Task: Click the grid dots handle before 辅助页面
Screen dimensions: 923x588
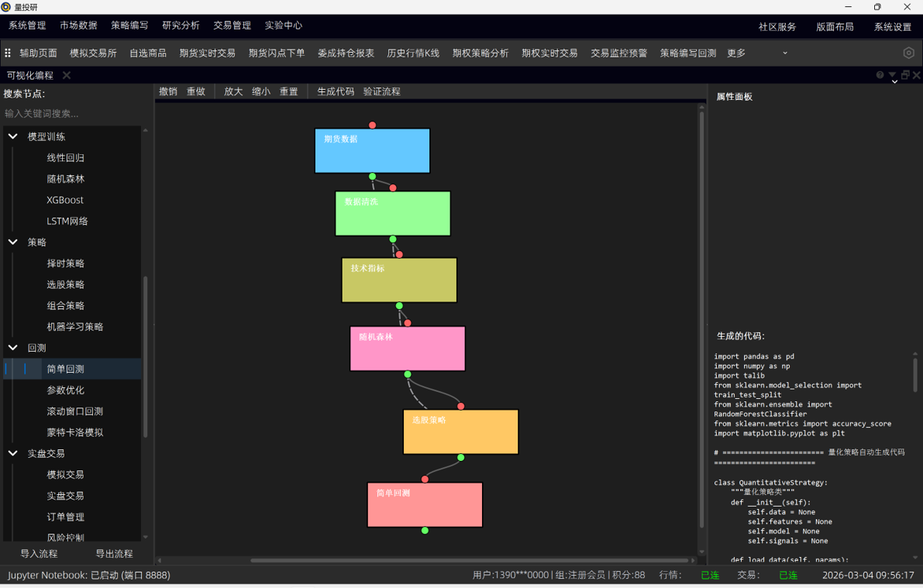Action: pos(8,53)
